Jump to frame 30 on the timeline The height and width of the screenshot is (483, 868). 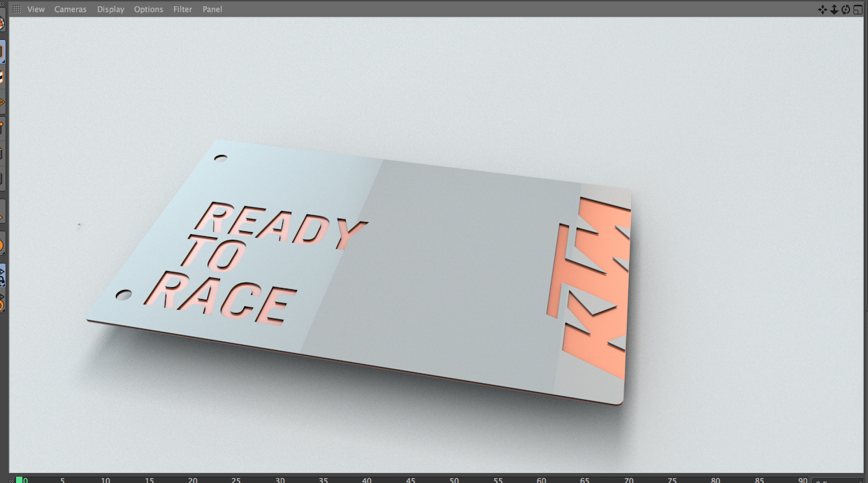pyautogui.click(x=280, y=480)
